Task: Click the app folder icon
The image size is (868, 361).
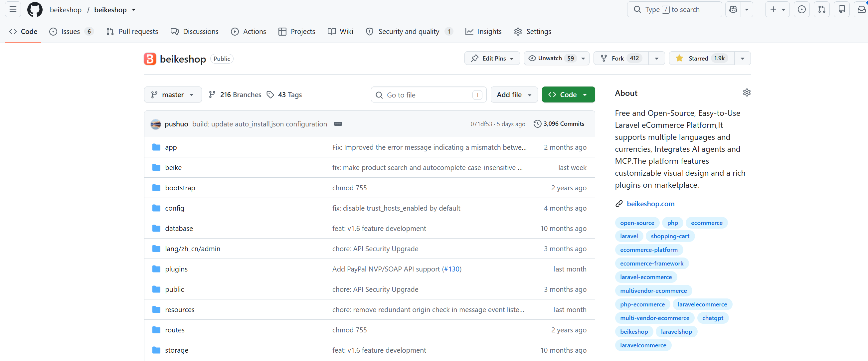Action: [156, 147]
